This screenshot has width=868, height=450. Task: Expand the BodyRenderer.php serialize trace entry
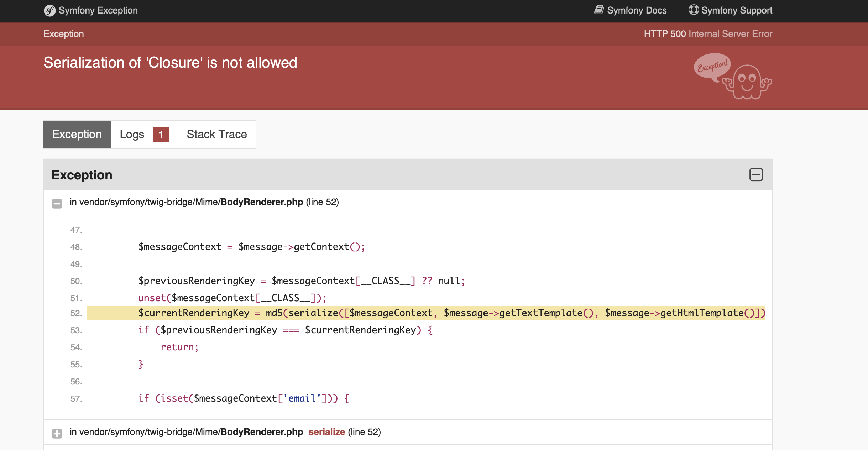tap(57, 433)
